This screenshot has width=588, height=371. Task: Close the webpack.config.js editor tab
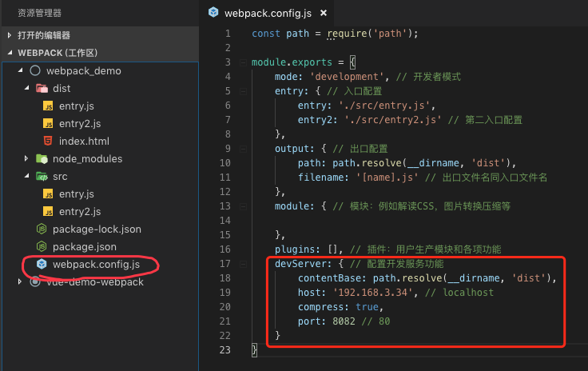(x=324, y=13)
